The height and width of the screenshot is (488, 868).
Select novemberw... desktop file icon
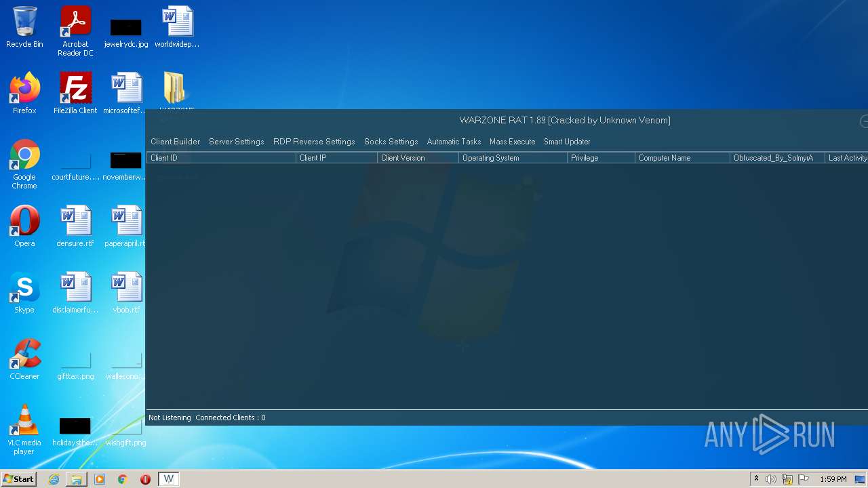point(125,166)
